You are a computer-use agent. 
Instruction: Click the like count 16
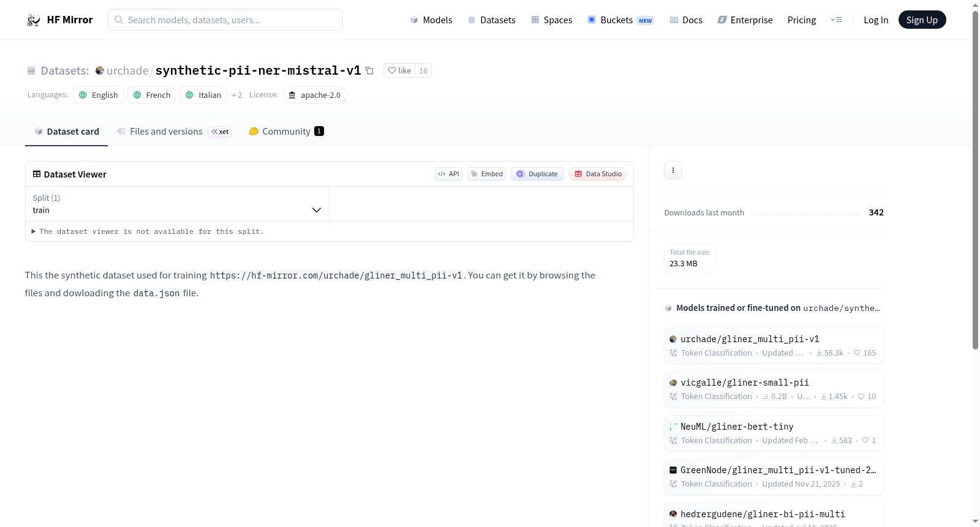423,70
